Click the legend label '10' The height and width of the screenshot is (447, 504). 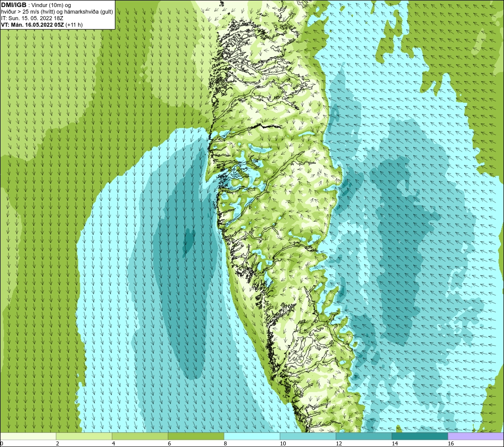tap(283, 443)
